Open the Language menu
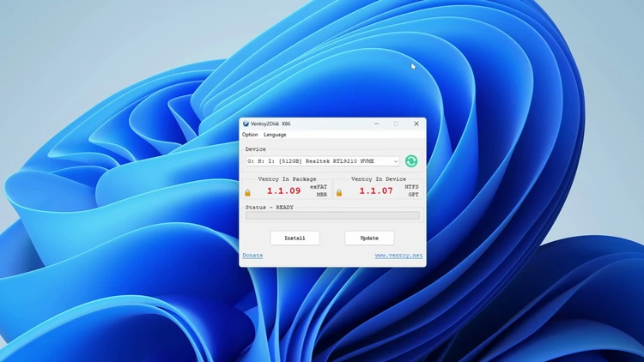This screenshot has height=362, width=644. pyautogui.click(x=275, y=135)
